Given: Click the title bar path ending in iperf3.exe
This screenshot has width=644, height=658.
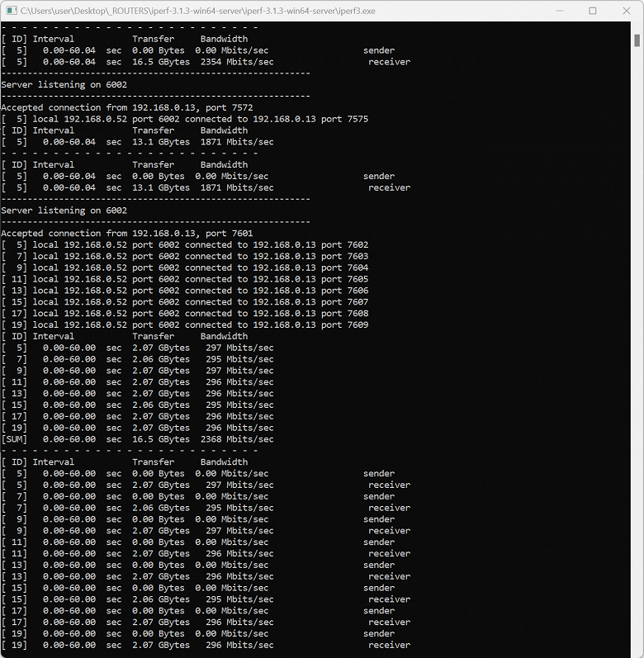Looking at the screenshot, I should (197, 11).
